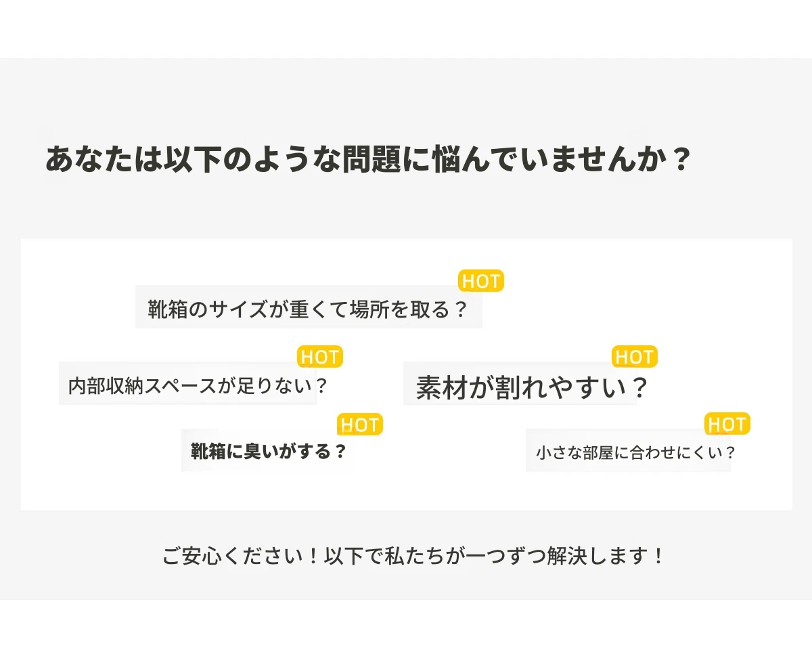Click the HOT badge above 小さな部屋に合わせにくい？
Viewport: 812px width, 652px height.
pyautogui.click(x=727, y=425)
